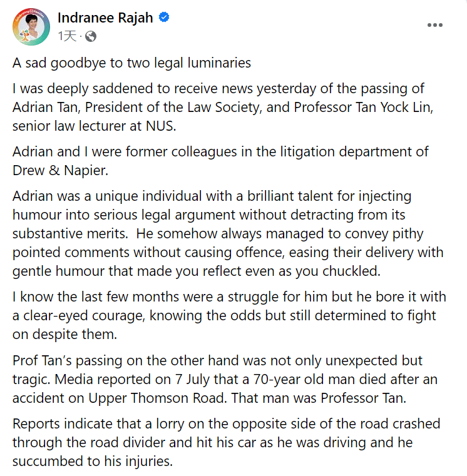Click the text "Drew & Napier"
The image size is (467, 476).
click(x=54, y=170)
